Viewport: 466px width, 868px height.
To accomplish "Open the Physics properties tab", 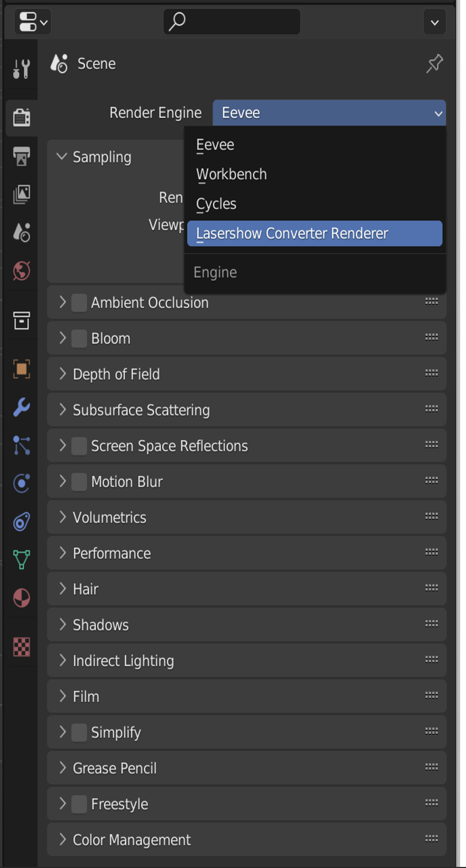I will (x=22, y=483).
